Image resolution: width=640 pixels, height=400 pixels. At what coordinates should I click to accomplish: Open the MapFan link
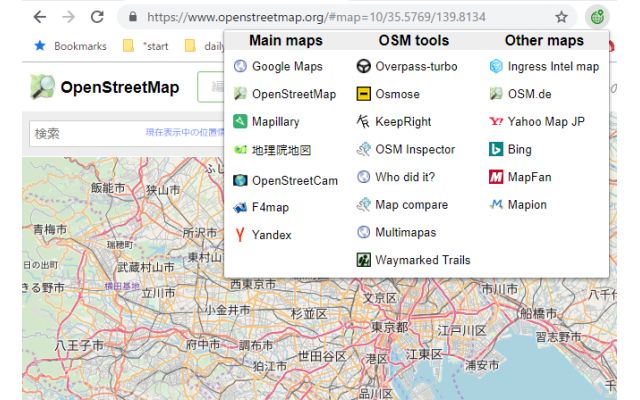[529, 177]
